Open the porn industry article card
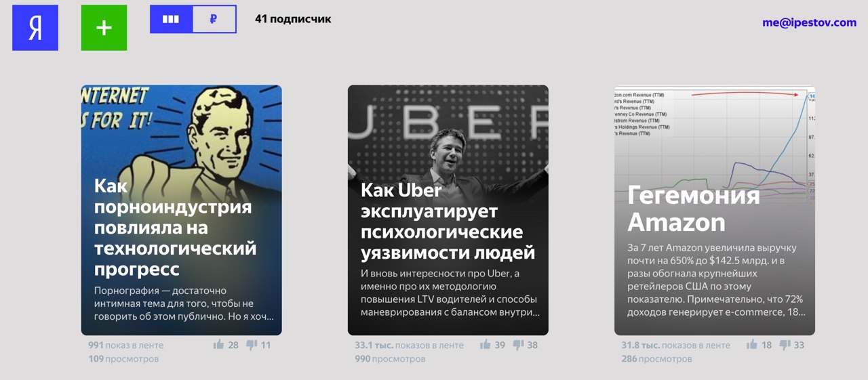This screenshot has width=868, height=380. [x=181, y=210]
